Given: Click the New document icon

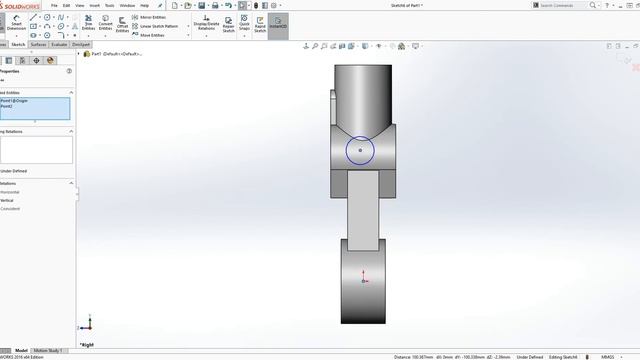Looking at the screenshot, I should coord(175,5).
